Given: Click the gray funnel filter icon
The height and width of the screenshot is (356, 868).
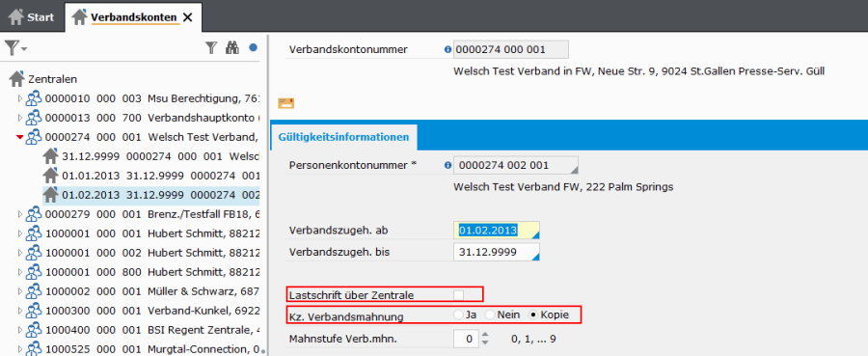Looking at the screenshot, I should (211, 48).
